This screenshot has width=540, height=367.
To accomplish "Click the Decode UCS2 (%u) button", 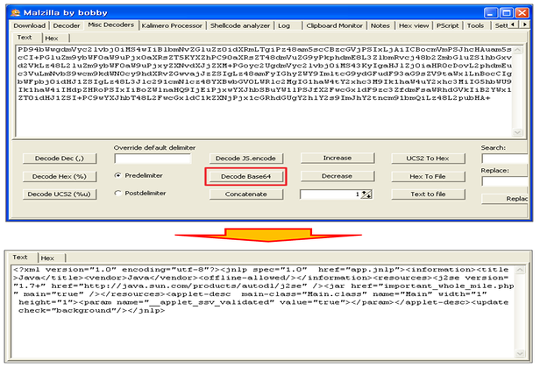I will [60, 194].
